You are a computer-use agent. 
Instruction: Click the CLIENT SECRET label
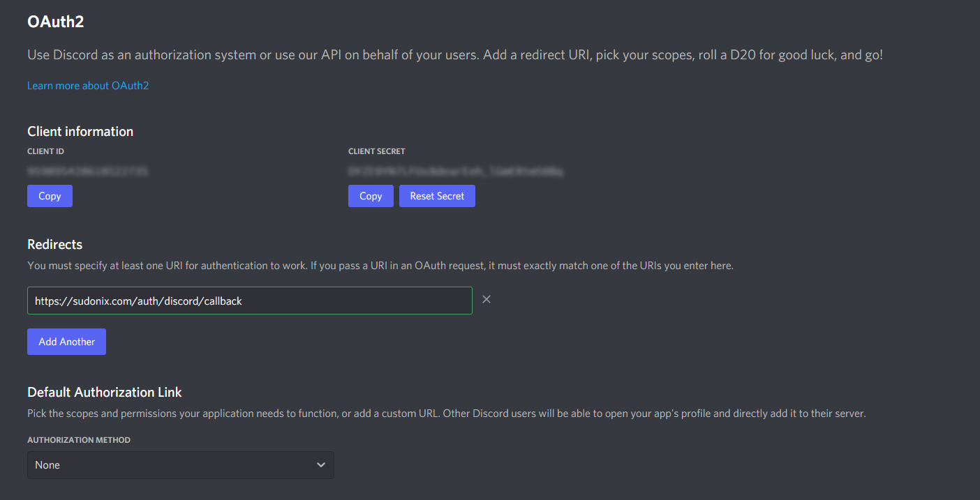pyautogui.click(x=376, y=151)
